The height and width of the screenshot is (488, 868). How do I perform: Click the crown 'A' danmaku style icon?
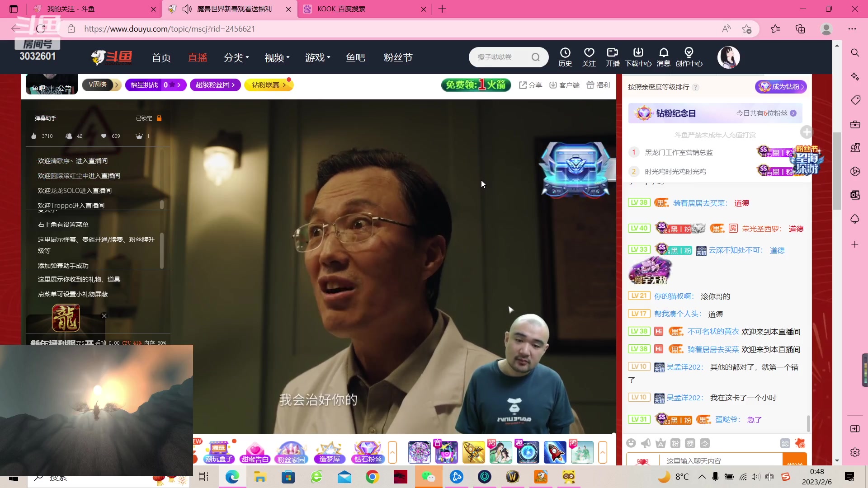[660, 443]
